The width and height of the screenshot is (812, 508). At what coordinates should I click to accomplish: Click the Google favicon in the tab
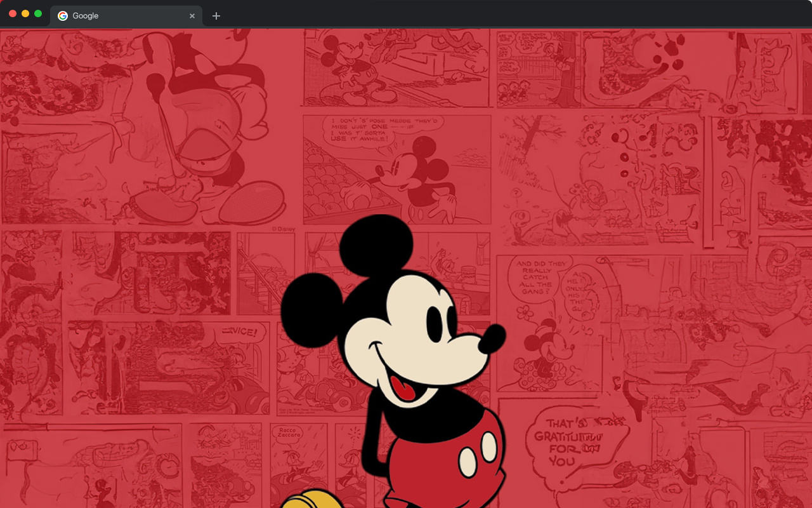63,16
